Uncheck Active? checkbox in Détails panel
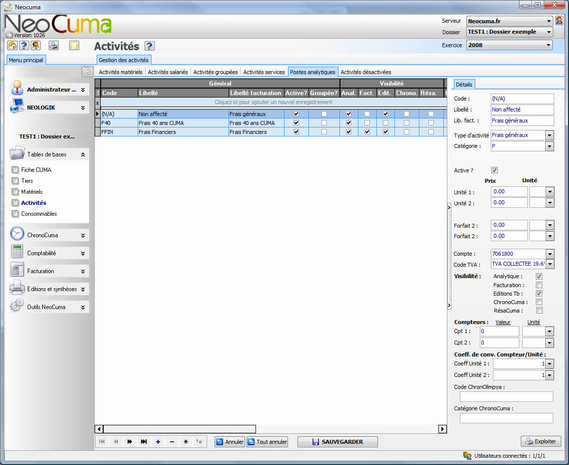569x465 pixels. 494,170
